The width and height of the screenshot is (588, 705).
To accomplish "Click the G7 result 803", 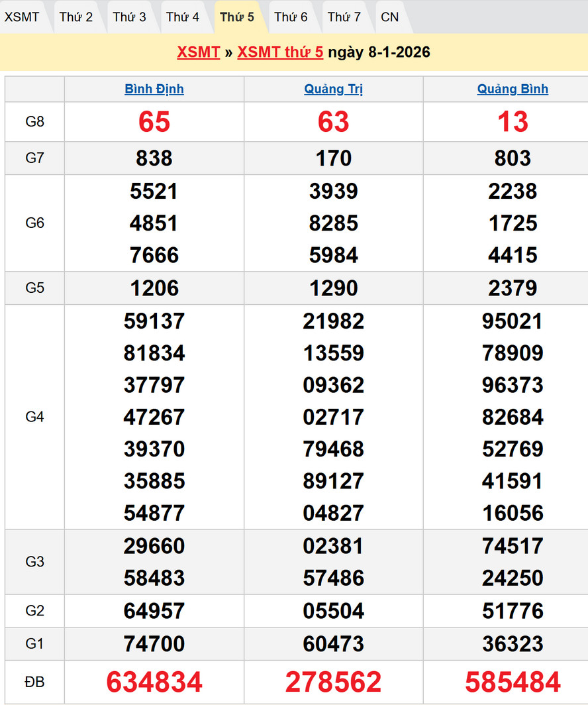I will click(513, 158).
